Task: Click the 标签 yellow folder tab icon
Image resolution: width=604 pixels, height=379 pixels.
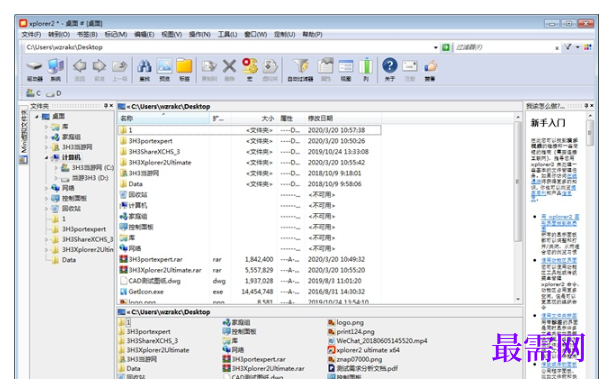Action: tap(184, 70)
